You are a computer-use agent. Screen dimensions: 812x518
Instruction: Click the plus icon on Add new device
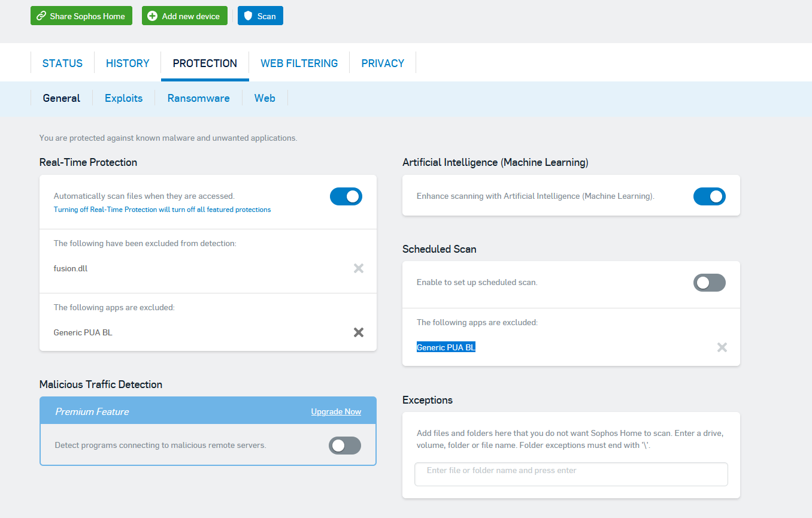pyautogui.click(x=153, y=16)
